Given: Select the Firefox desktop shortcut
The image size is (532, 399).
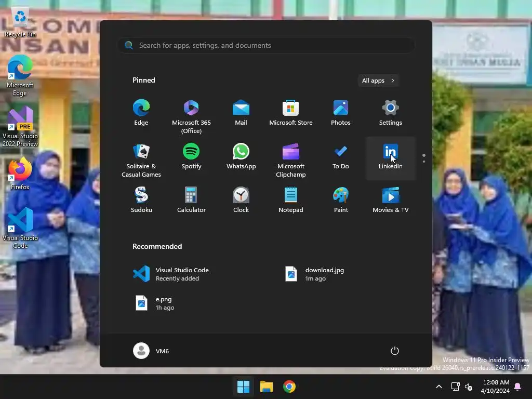Looking at the screenshot, I should pyautogui.click(x=20, y=174).
